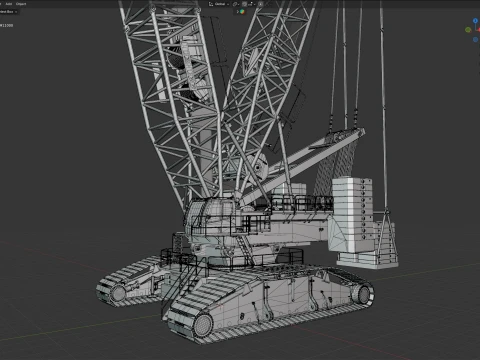Open the Object menu in viewport header
This screenshot has width=480, height=360.
point(21,4)
